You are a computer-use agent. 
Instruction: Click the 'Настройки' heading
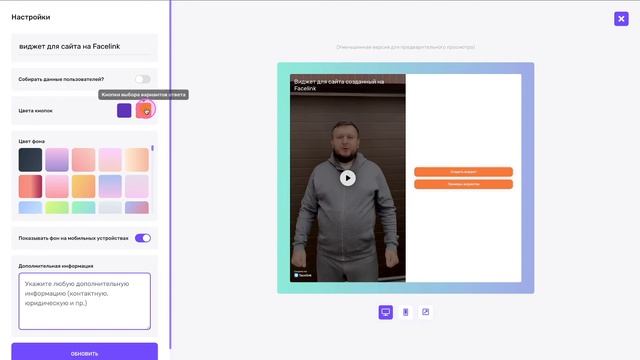[31, 17]
